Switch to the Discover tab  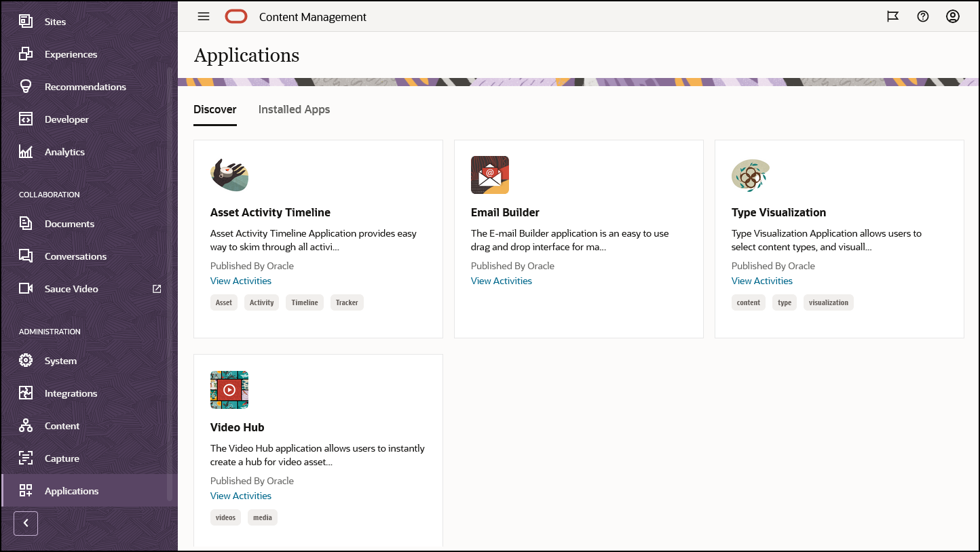tap(215, 109)
